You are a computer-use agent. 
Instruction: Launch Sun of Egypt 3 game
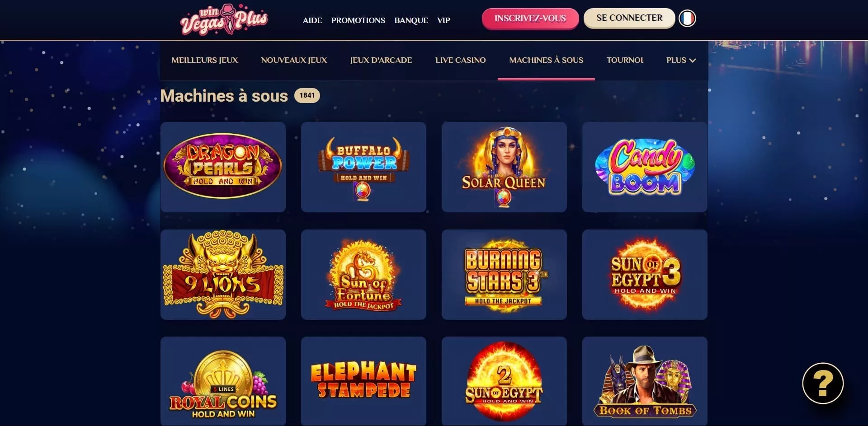645,274
